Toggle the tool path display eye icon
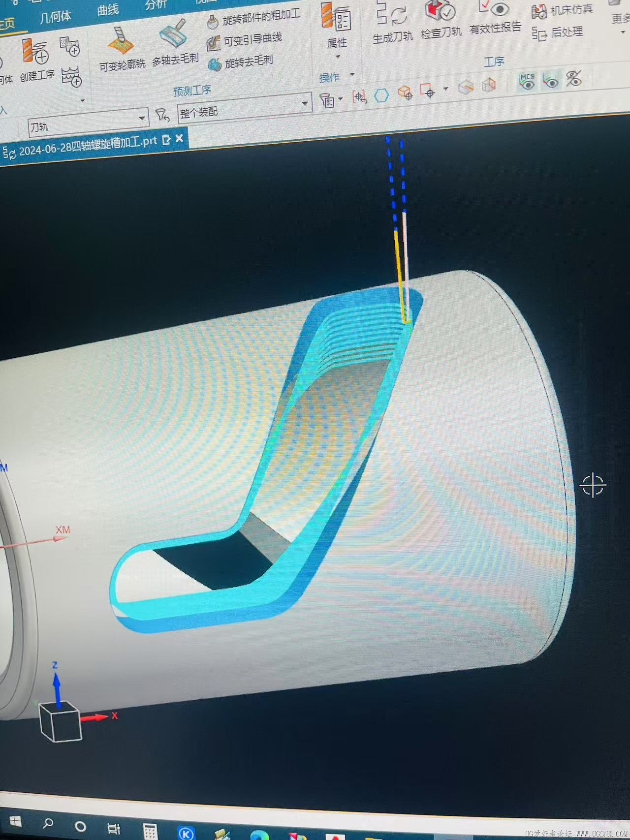Screen dimensions: 630x840 (x=551, y=81)
